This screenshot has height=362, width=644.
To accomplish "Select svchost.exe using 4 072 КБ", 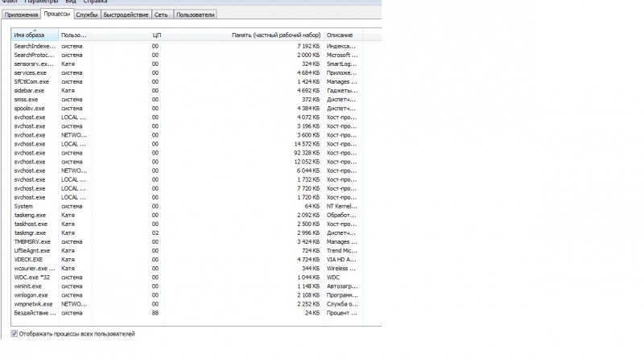I will tap(187, 117).
